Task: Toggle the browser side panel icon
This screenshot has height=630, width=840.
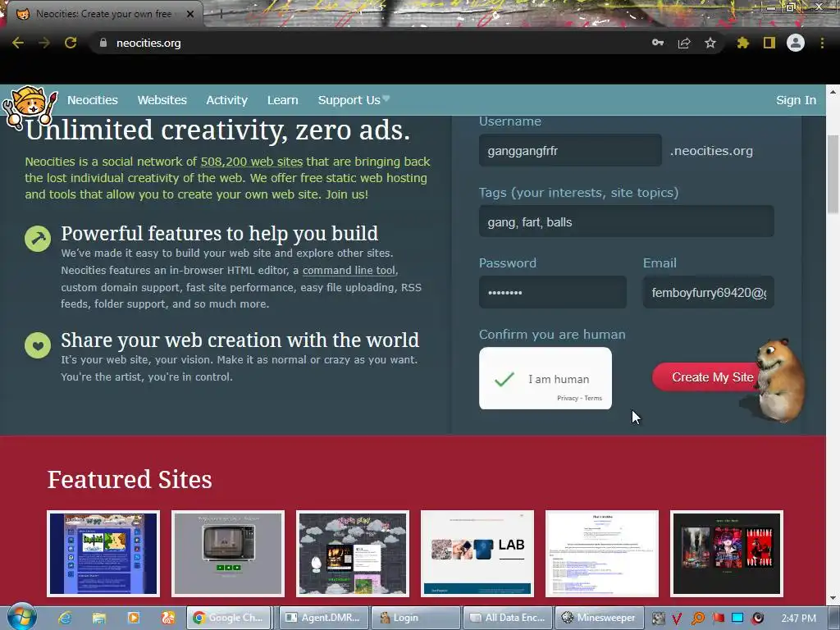Action: click(x=769, y=43)
